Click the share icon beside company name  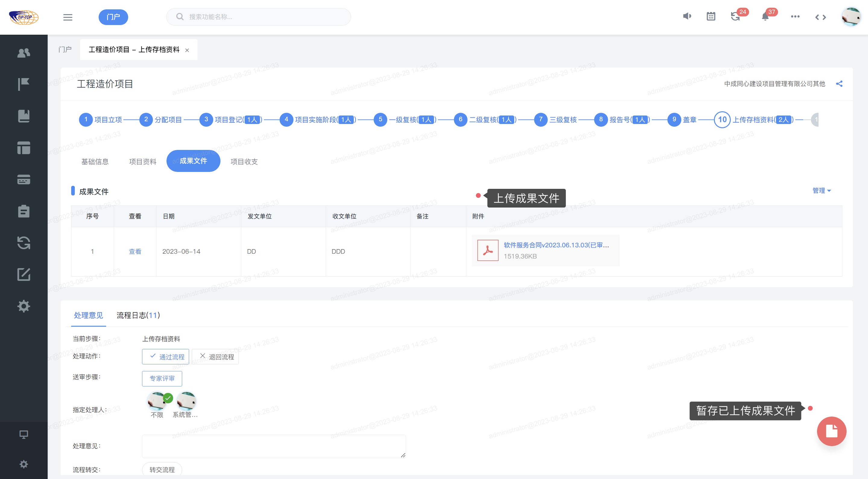[839, 84]
